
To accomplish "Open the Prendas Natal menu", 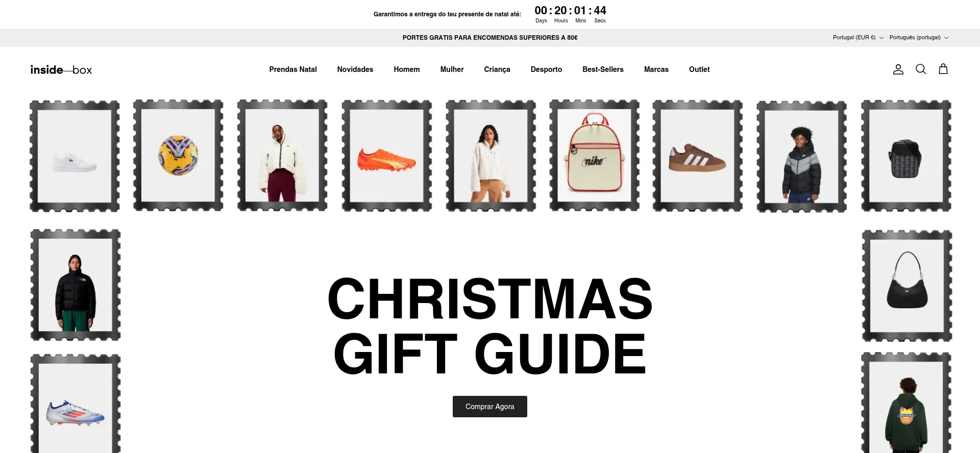I will (x=293, y=69).
